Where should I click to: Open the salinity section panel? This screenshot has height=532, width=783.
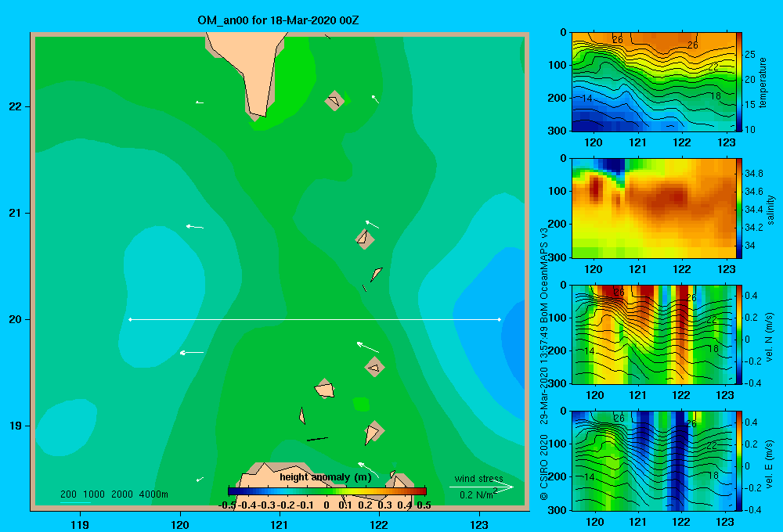click(x=653, y=208)
